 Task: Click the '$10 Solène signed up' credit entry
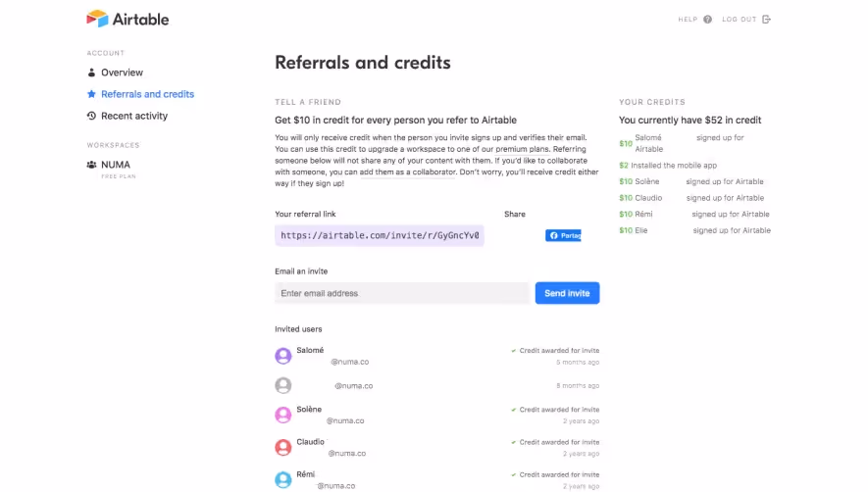(x=690, y=181)
